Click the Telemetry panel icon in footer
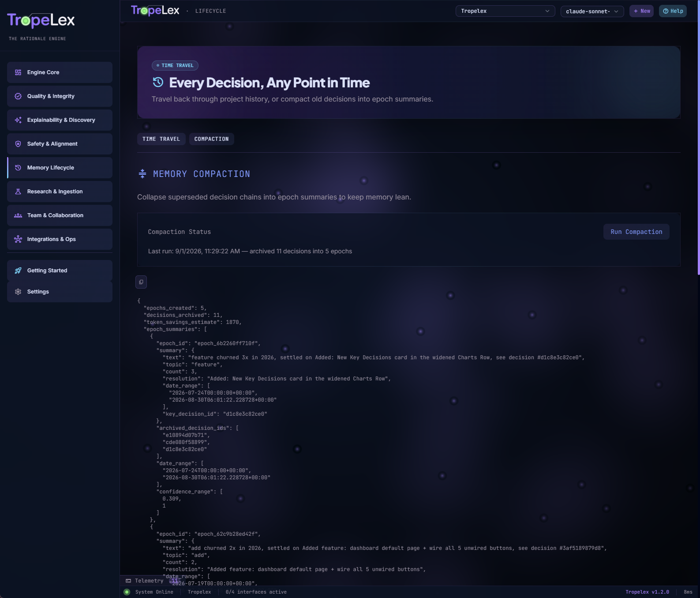 [128, 581]
